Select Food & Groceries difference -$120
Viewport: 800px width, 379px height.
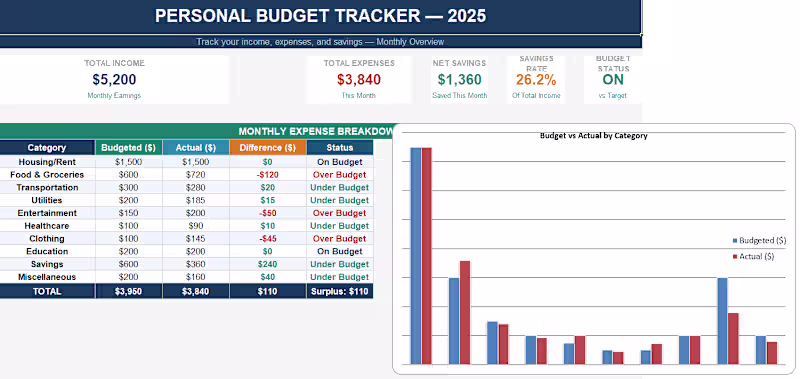click(268, 174)
